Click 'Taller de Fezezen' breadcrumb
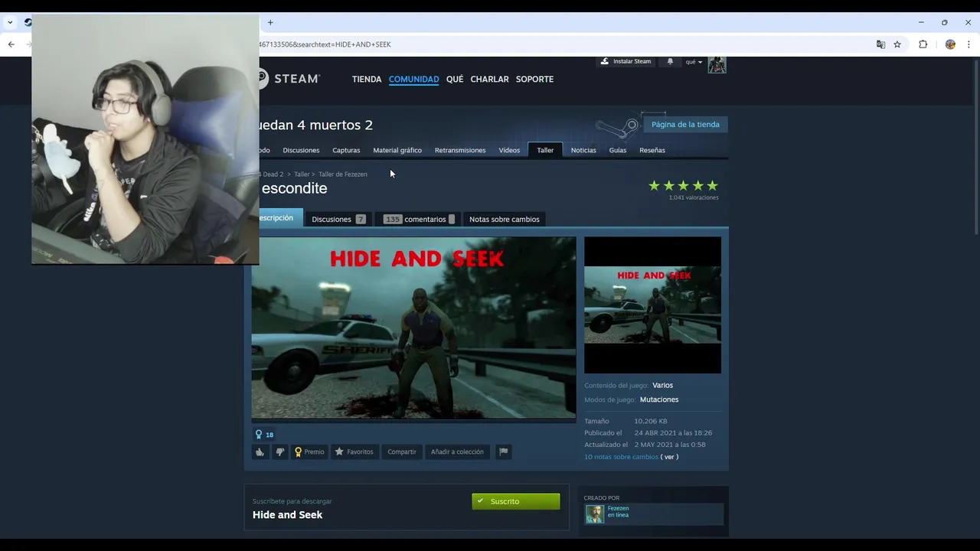 tap(343, 174)
